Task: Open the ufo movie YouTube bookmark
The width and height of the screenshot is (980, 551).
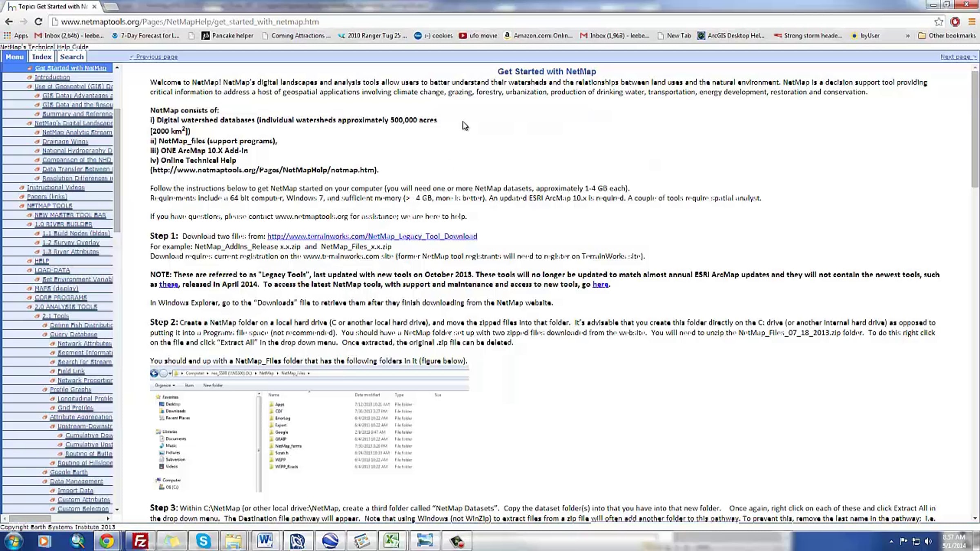Action: point(478,36)
